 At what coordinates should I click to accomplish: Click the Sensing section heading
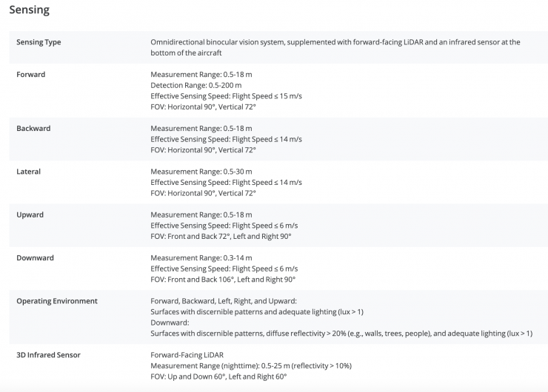[x=29, y=10]
